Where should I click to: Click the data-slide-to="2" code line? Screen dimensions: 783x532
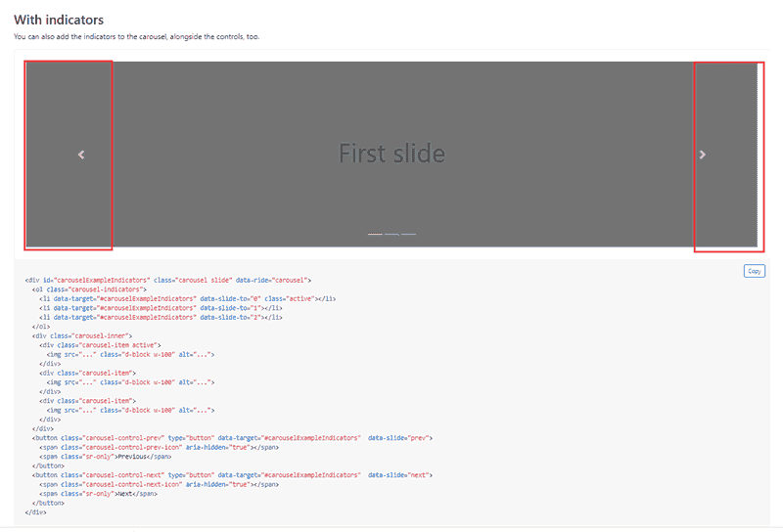click(161, 318)
